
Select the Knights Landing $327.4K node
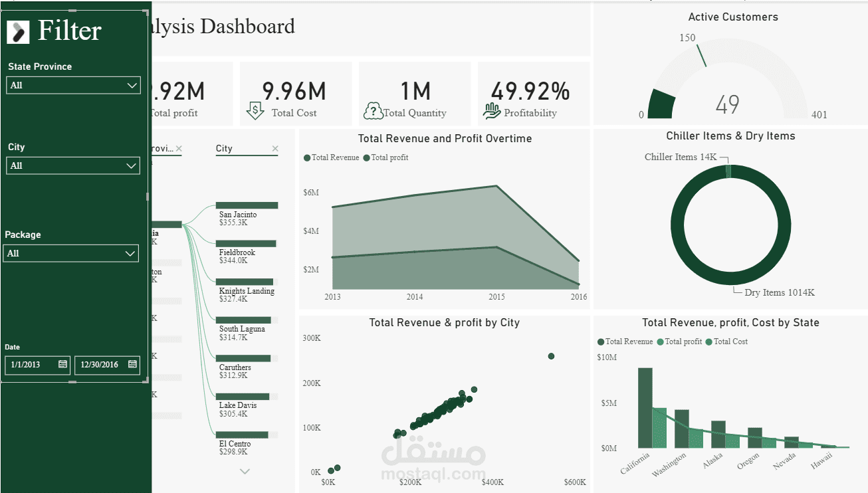pyautogui.click(x=245, y=290)
